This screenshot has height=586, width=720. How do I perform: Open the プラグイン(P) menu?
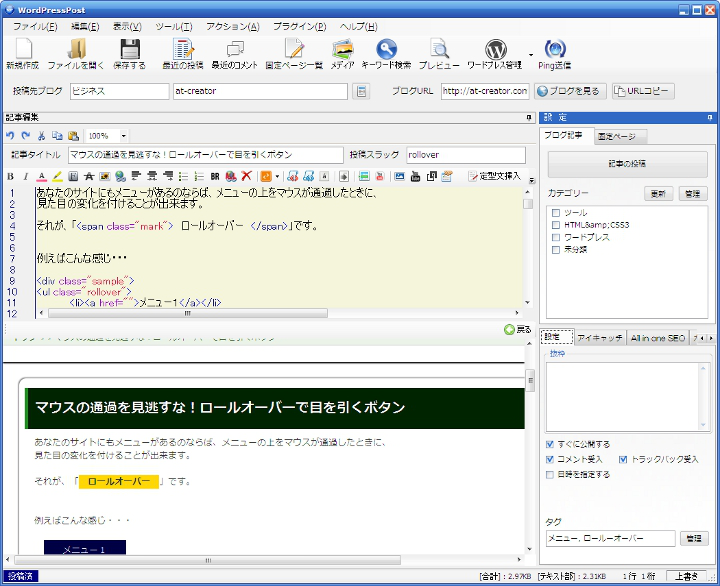[x=299, y=27]
